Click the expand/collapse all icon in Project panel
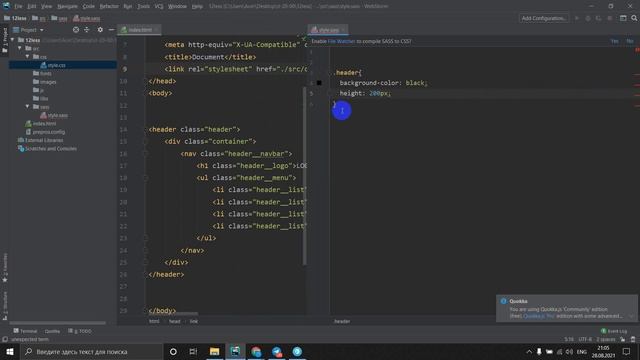This screenshot has height=360, width=640. 87,30
